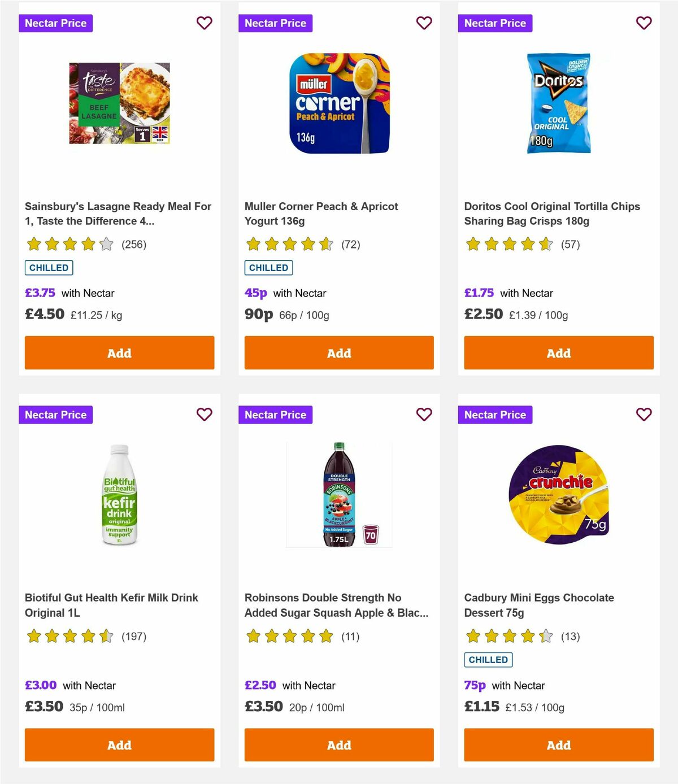
Task: Open the Doritos Cool Original product page
Action: coord(552,214)
